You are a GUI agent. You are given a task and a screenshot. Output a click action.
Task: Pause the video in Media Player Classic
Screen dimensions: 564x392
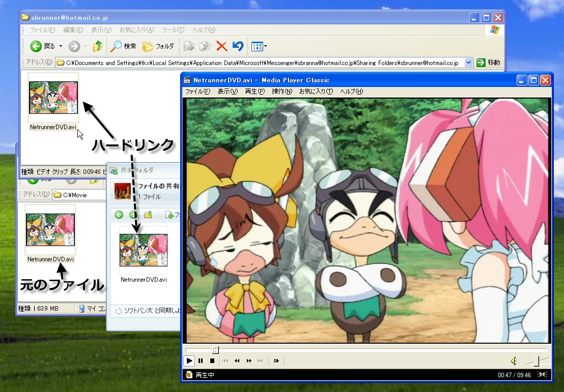[x=201, y=361]
